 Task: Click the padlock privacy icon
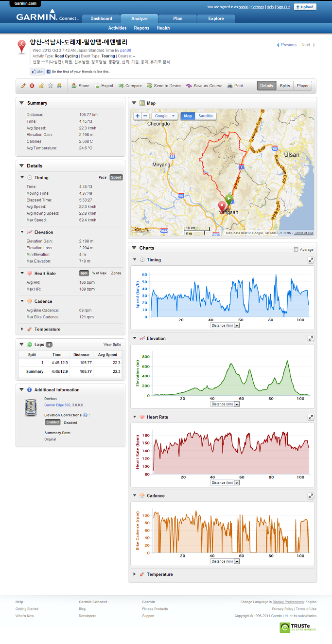[x=41, y=86]
